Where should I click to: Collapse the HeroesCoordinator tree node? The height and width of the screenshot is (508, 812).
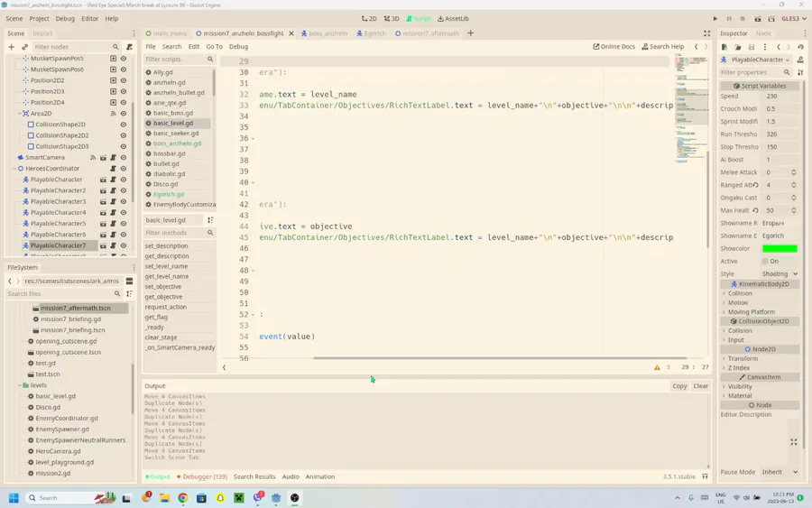14,169
